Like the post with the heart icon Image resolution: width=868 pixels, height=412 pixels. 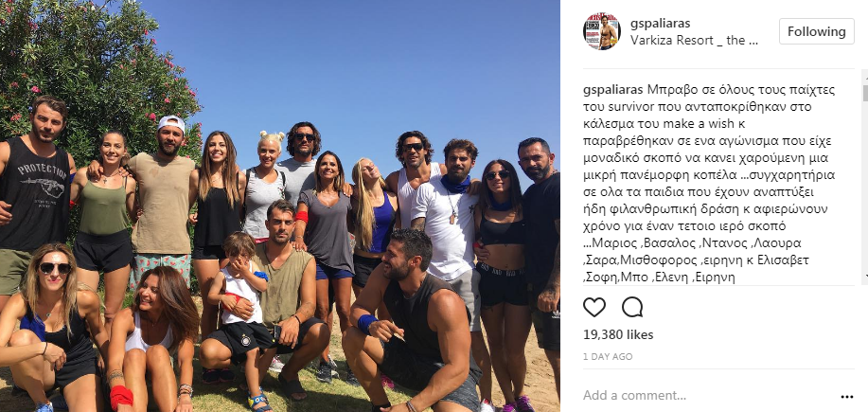(x=594, y=307)
